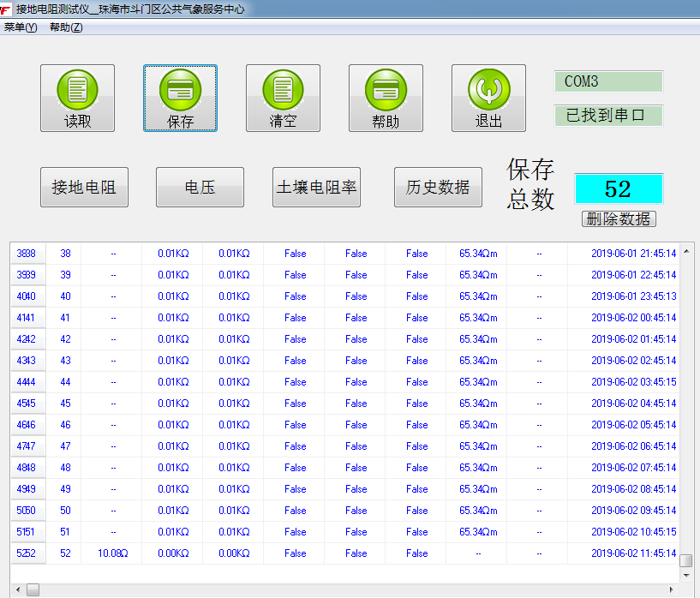Image resolution: width=700 pixels, height=598 pixels.
Task: Open 帮助 (Help) via the green icon button
Action: click(x=386, y=98)
